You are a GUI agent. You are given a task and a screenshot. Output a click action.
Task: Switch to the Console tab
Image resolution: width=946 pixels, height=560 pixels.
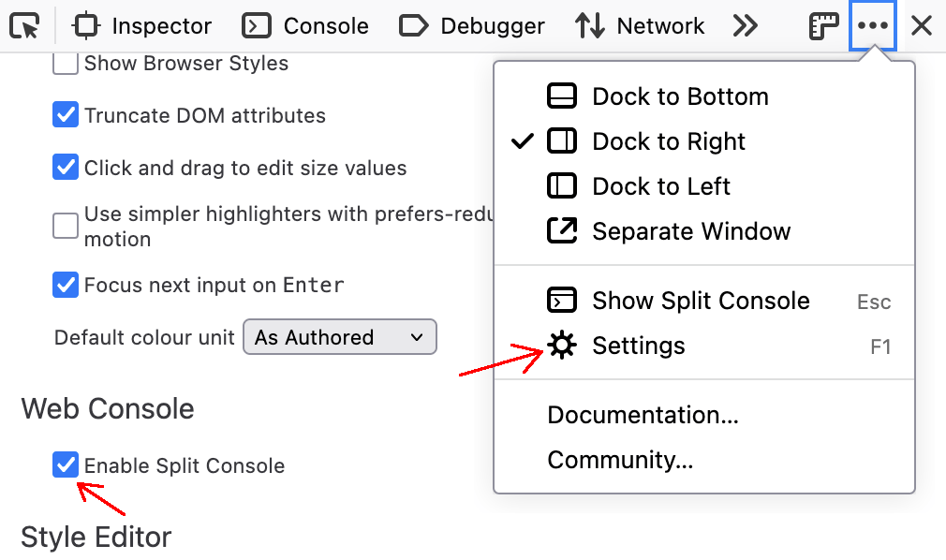pyautogui.click(x=304, y=25)
